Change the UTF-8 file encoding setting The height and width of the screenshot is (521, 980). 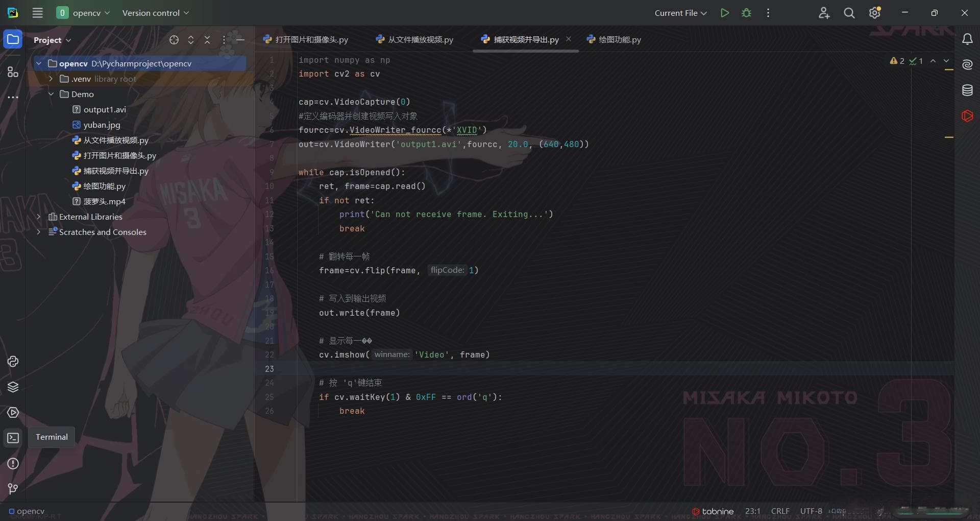811,511
